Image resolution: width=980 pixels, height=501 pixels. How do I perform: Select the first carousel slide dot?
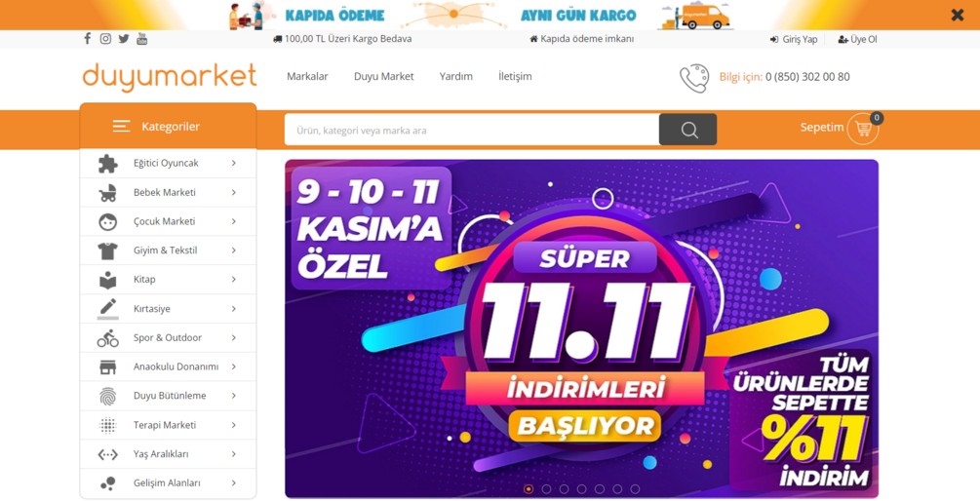click(529, 489)
